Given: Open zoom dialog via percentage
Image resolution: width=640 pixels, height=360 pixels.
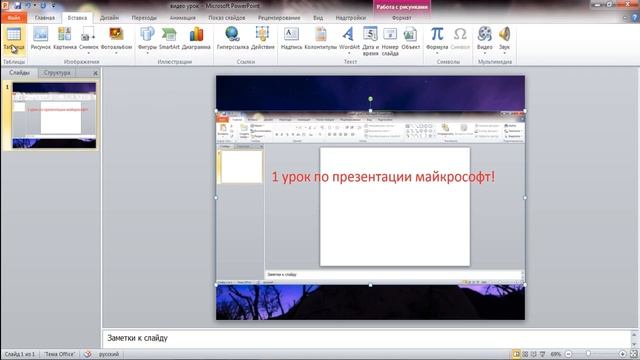Looking at the screenshot, I should pyautogui.click(x=556, y=354).
